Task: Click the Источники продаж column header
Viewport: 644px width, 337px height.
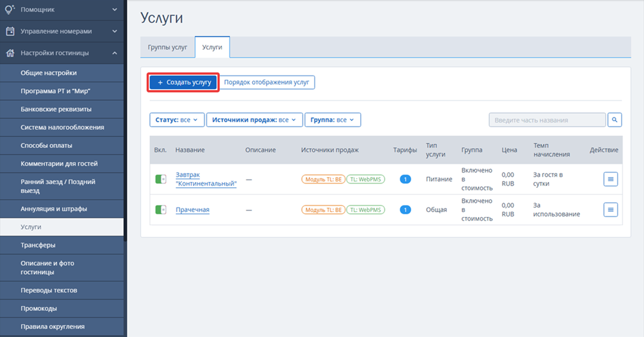Action: [330, 150]
